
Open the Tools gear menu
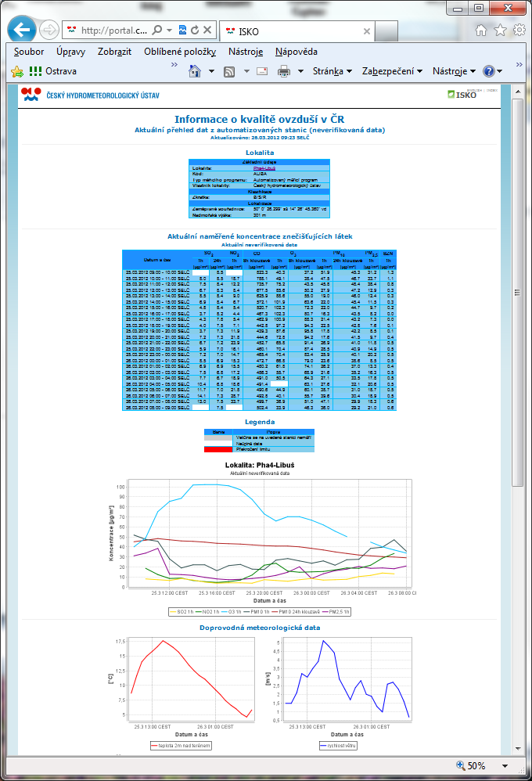click(x=519, y=30)
